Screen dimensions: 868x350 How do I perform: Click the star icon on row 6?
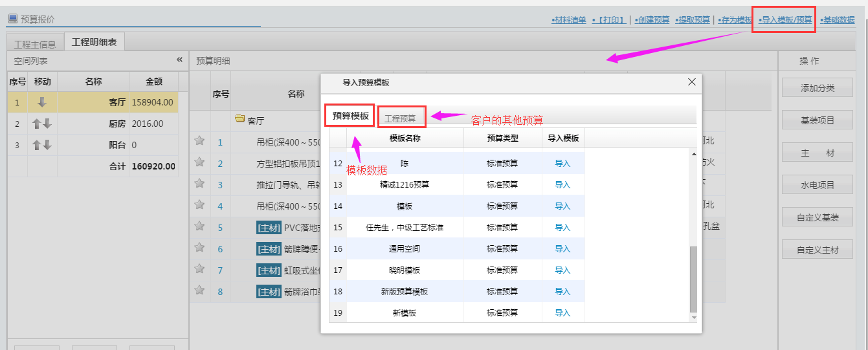[199, 248]
